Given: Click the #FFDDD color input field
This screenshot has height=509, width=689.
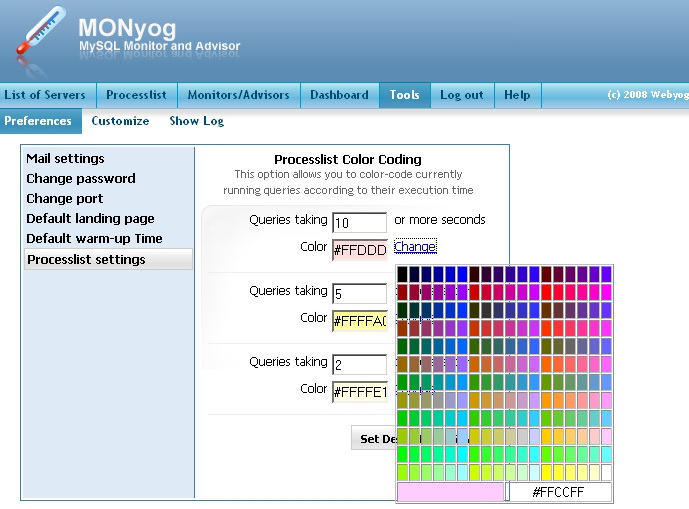Looking at the screenshot, I should point(359,249).
